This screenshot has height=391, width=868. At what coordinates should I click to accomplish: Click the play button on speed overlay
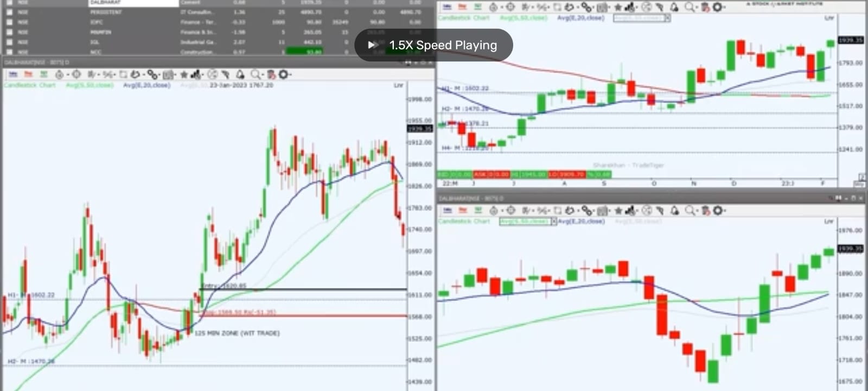[x=372, y=45]
